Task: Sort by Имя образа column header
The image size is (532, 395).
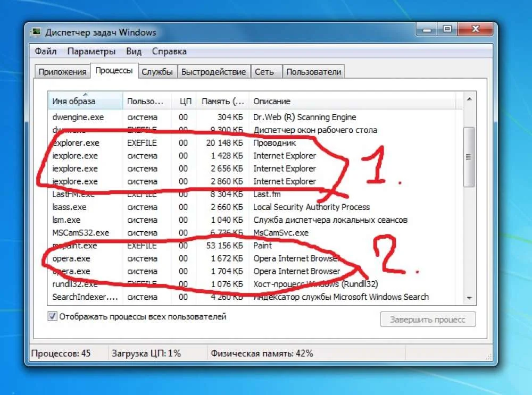Action: click(x=85, y=101)
